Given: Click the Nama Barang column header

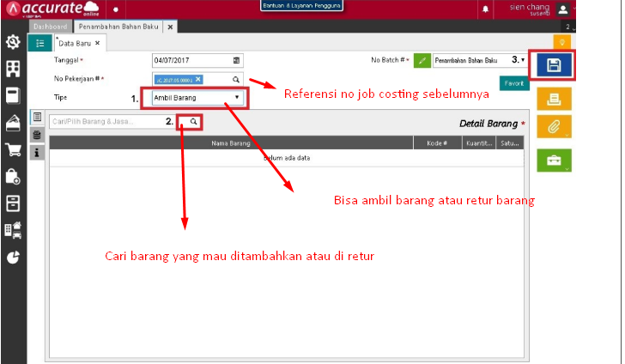Looking at the screenshot, I should pos(231,143).
